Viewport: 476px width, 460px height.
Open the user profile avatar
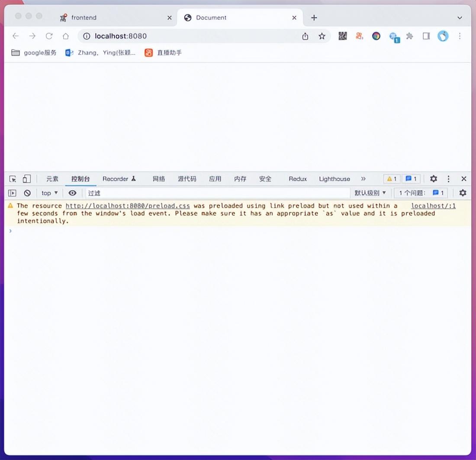point(443,36)
